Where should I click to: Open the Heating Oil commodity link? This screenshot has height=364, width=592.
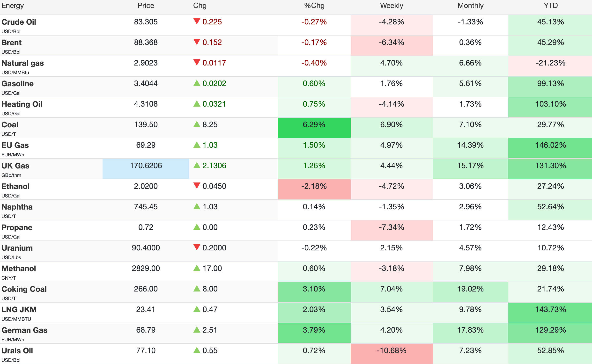(x=22, y=104)
